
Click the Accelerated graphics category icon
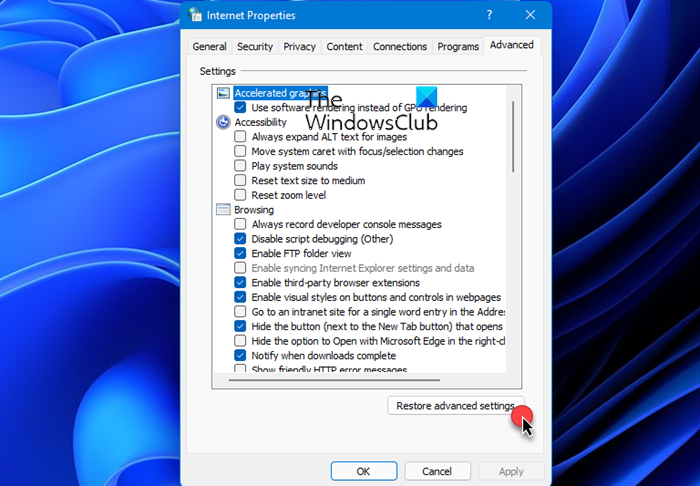click(223, 93)
